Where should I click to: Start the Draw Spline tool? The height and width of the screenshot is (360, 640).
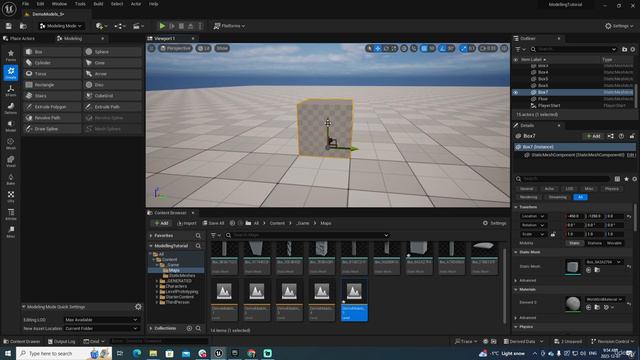(x=52, y=129)
